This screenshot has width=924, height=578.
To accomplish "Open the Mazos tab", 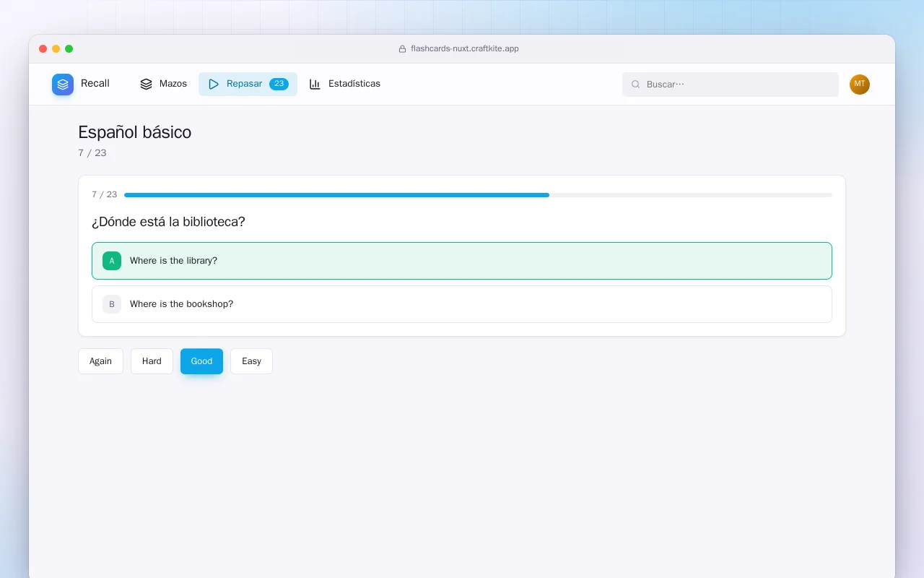I will pyautogui.click(x=163, y=84).
